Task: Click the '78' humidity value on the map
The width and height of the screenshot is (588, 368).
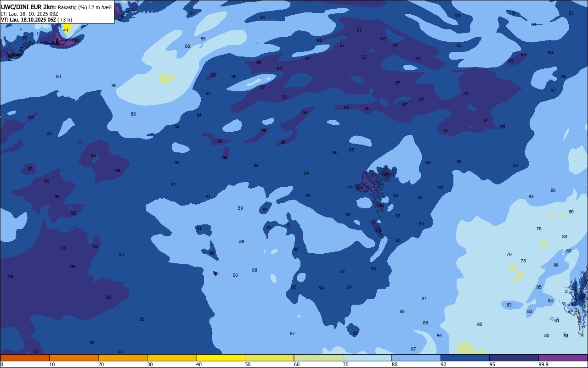Action: (x=523, y=261)
